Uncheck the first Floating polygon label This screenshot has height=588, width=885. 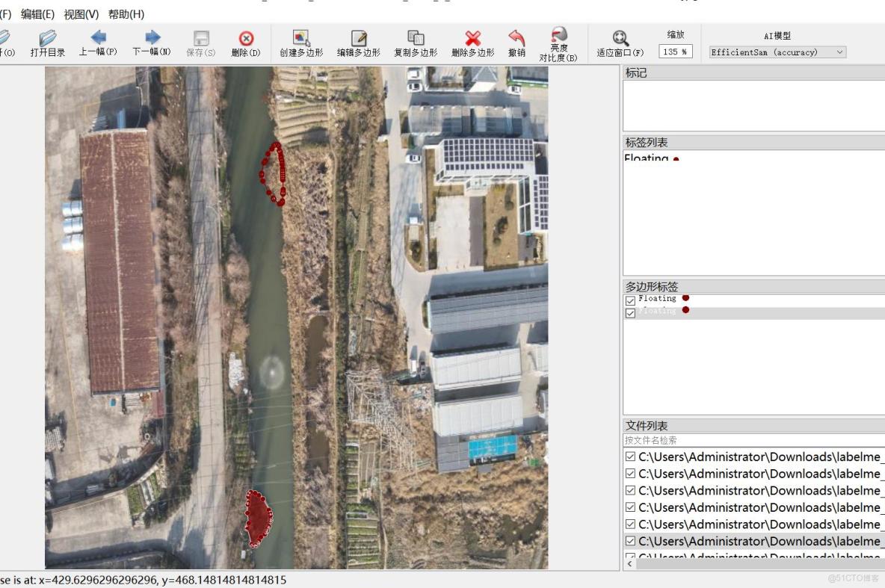tap(630, 300)
